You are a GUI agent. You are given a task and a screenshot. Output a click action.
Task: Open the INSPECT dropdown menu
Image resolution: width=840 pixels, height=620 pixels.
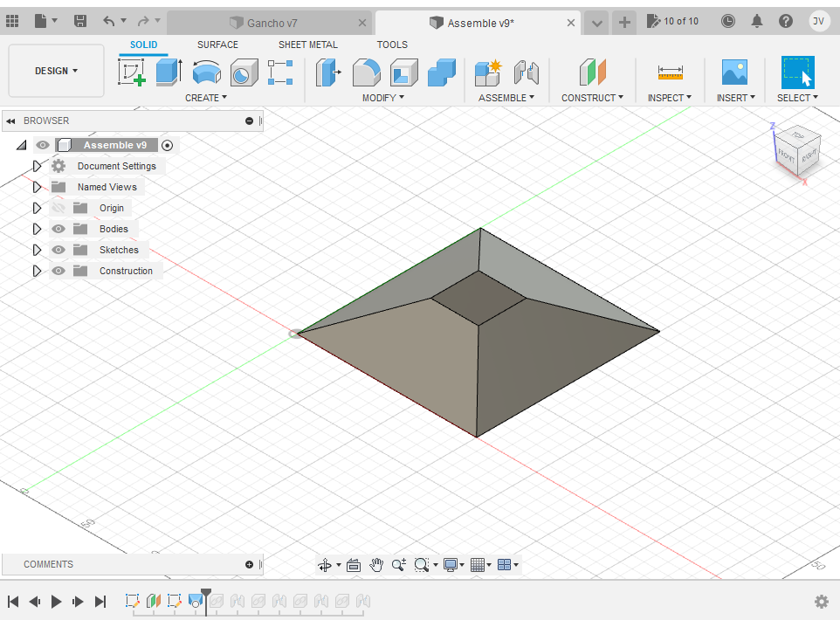(670, 98)
